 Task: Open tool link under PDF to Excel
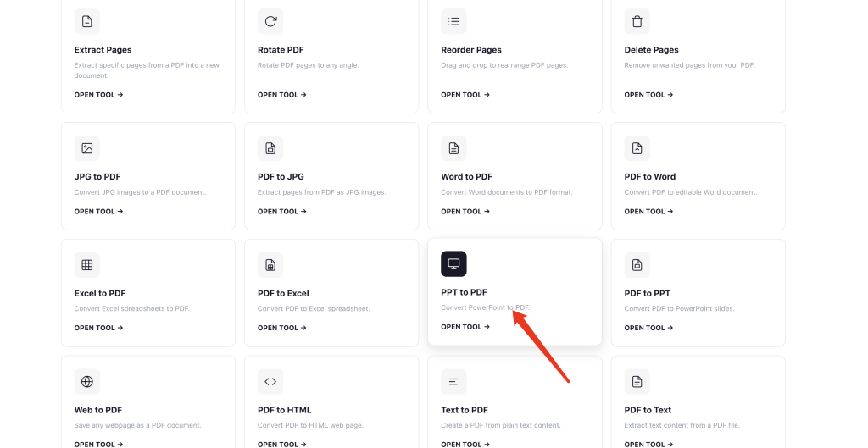[281, 328]
